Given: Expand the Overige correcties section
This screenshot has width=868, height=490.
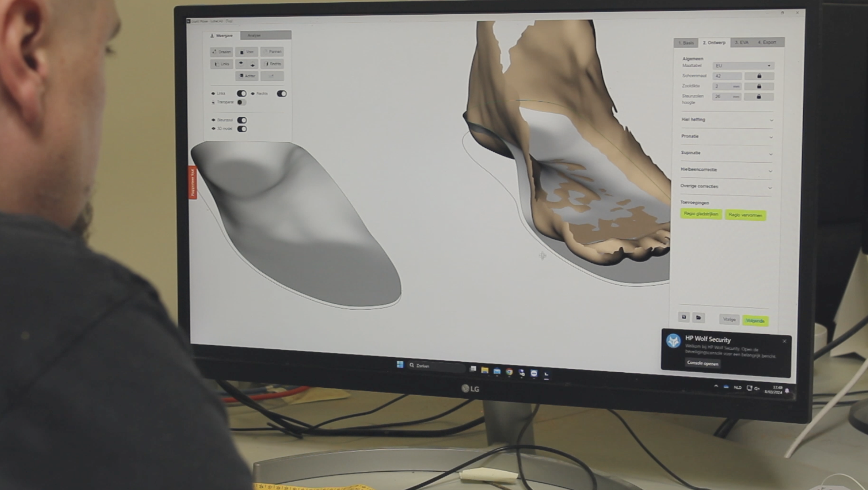Looking at the screenshot, I should tap(726, 186).
